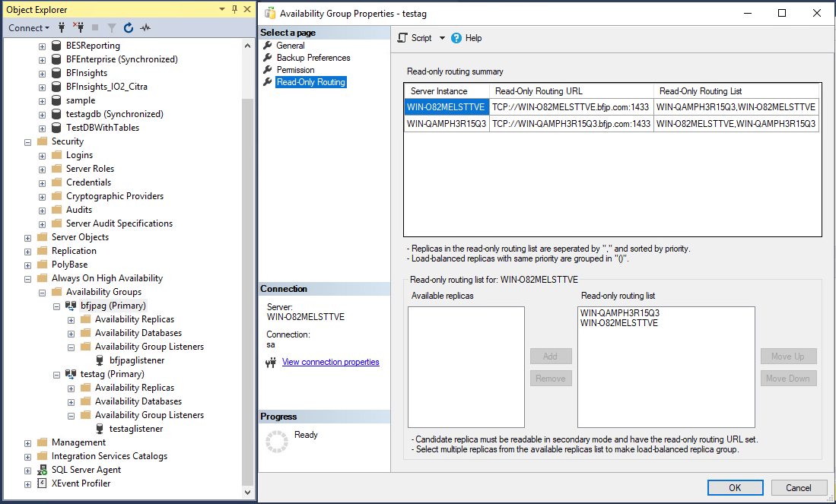The width and height of the screenshot is (836, 504).
Task: Click the SQL Server Agent icon
Action: coord(43,470)
